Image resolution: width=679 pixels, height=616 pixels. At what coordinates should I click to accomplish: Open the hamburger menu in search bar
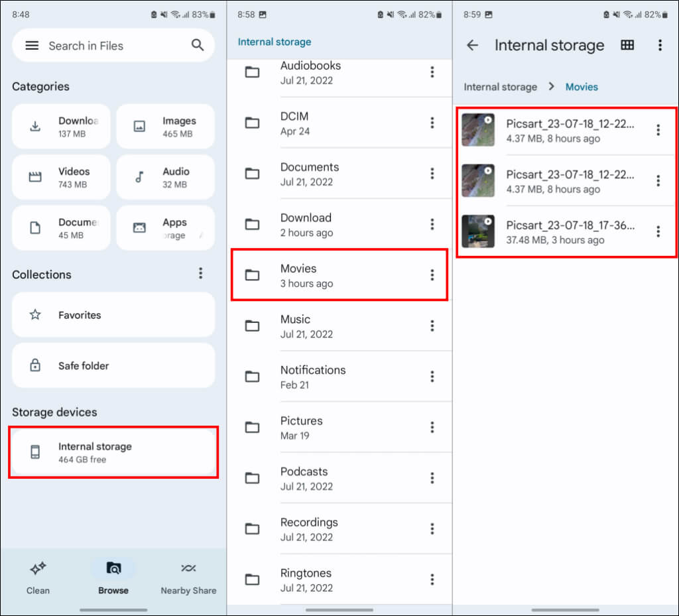click(32, 46)
